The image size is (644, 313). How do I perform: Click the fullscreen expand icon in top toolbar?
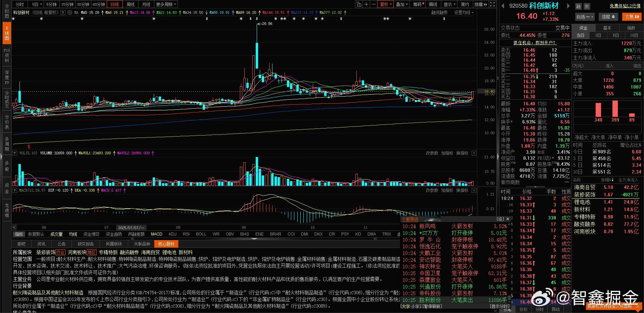[x=492, y=4]
